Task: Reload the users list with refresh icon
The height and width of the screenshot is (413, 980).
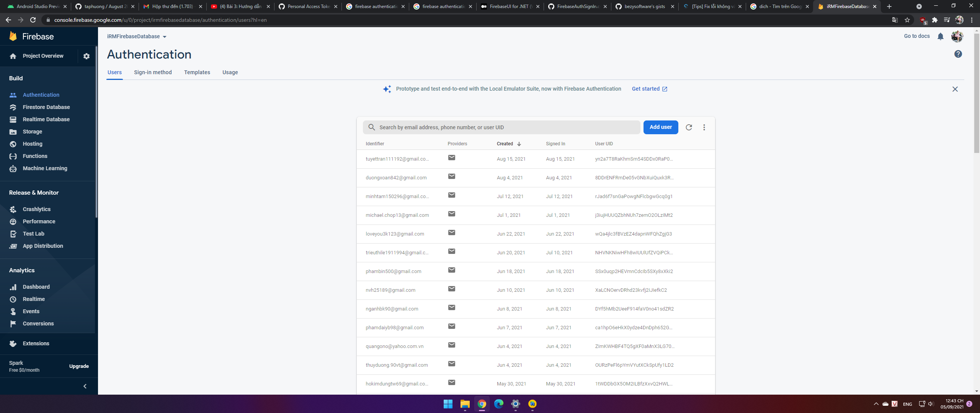Action: tap(689, 127)
